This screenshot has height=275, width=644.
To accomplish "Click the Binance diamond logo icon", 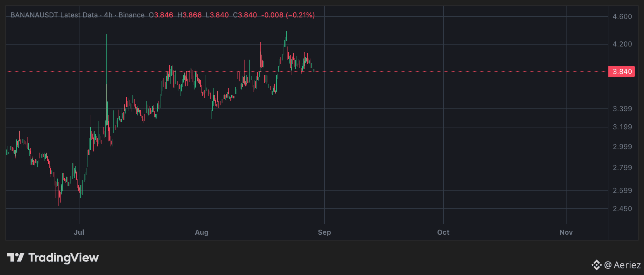I will (x=597, y=265).
